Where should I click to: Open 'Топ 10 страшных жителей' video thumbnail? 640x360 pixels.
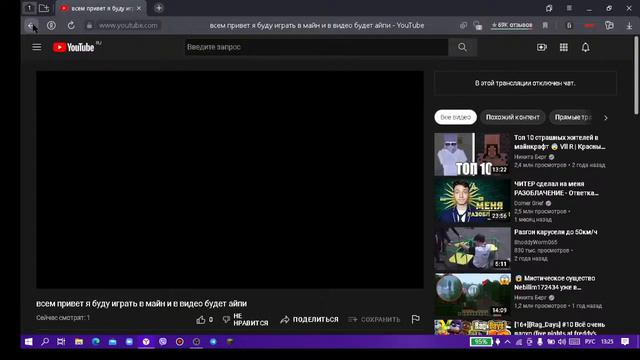(472, 154)
